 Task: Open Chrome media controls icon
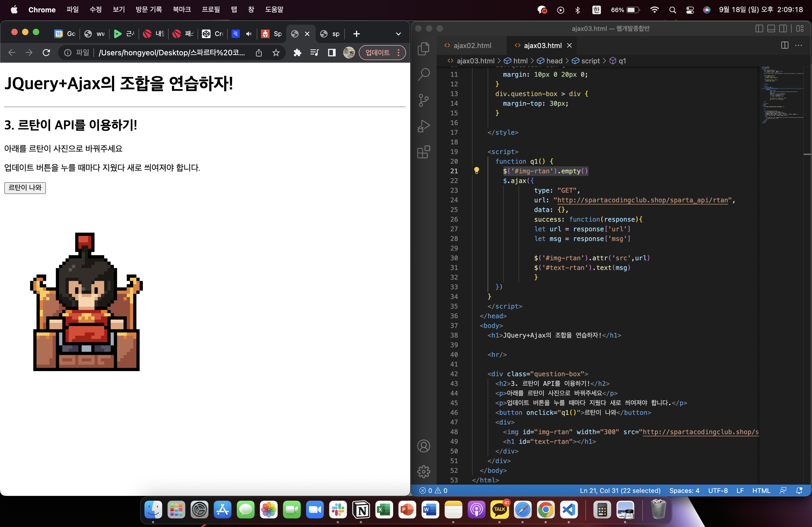[x=314, y=53]
